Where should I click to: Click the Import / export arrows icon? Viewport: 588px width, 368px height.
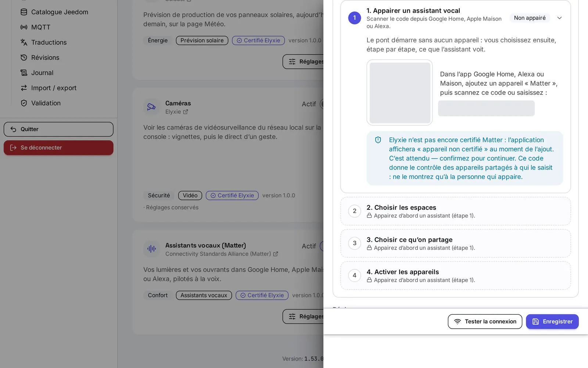pyautogui.click(x=24, y=88)
